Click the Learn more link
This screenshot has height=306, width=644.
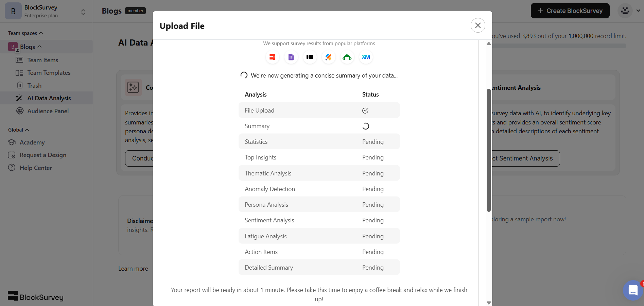pyautogui.click(x=133, y=269)
